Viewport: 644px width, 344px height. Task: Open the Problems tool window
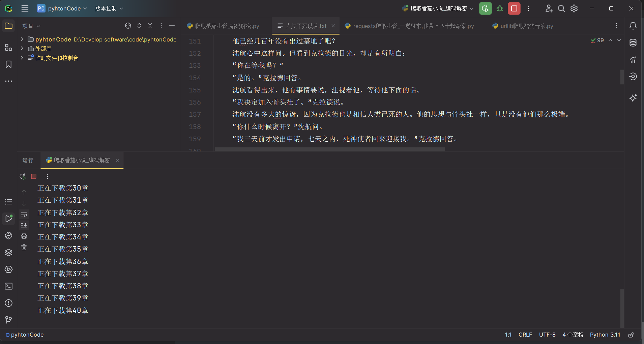point(8,303)
